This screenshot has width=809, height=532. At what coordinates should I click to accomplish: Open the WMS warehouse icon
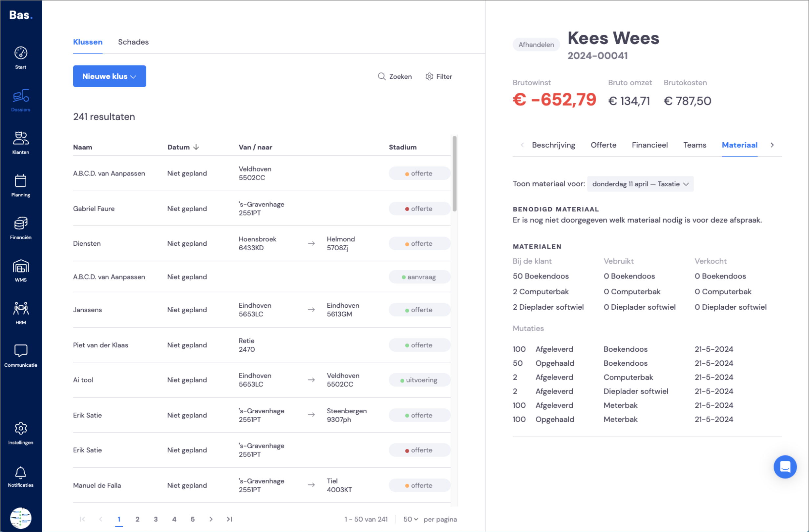[x=21, y=271]
